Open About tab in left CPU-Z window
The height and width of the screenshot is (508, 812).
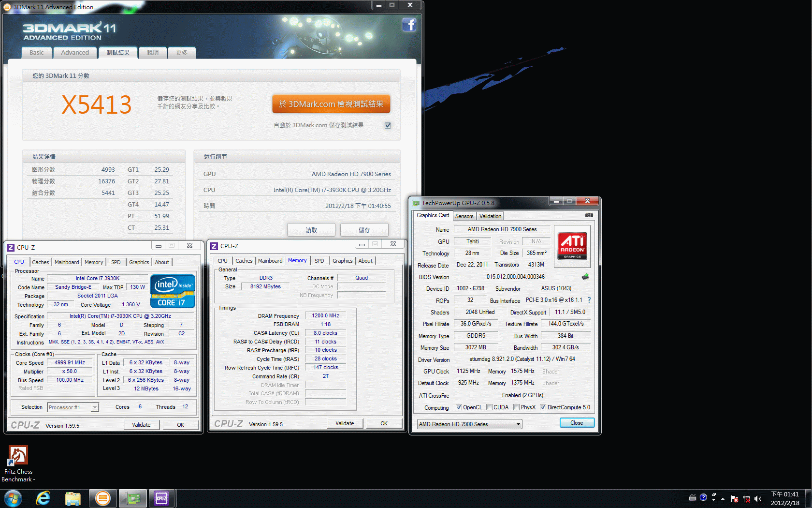coord(162,262)
